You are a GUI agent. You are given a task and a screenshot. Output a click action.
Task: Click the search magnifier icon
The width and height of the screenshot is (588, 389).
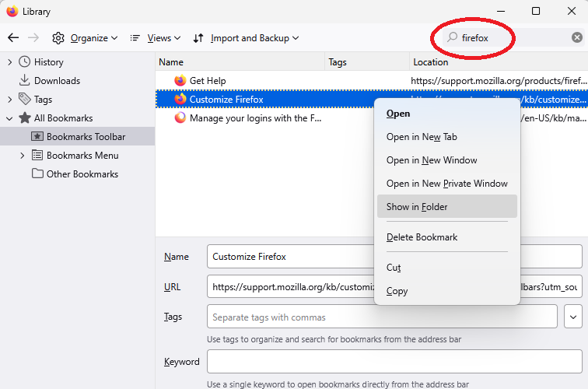pos(452,37)
